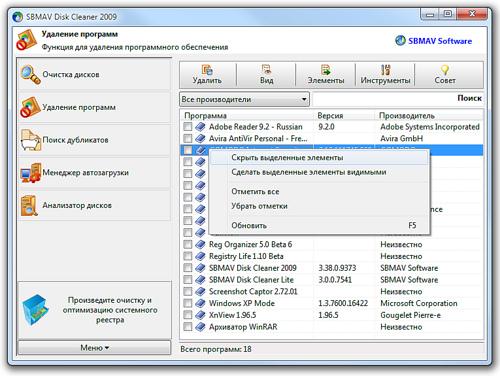Expand the Все производители dropdown
Viewport: 500px width, 376px height.
(x=244, y=99)
